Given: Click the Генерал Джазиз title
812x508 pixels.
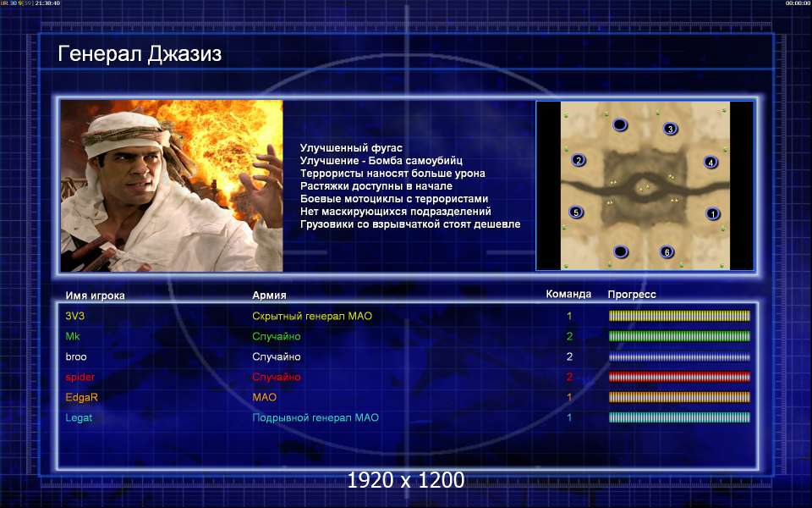Looking at the screenshot, I should [x=140, y=53].
